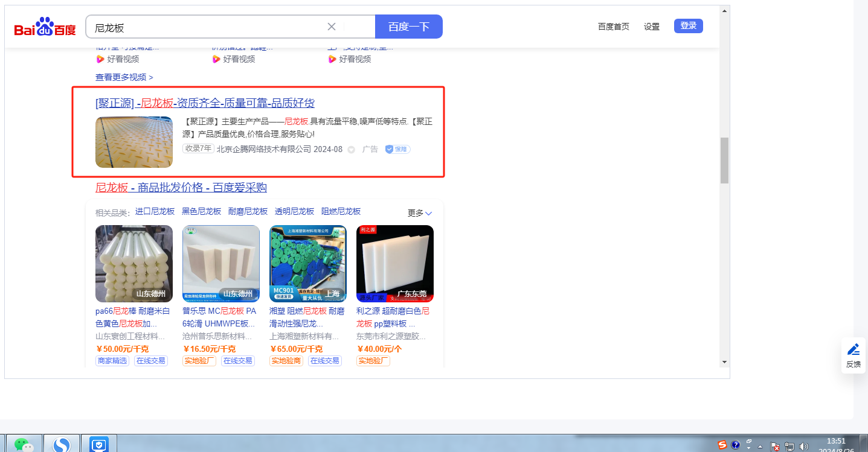
Task: Click 实地验厂 tag under ¥40.00 product
Action: [373, 361]
